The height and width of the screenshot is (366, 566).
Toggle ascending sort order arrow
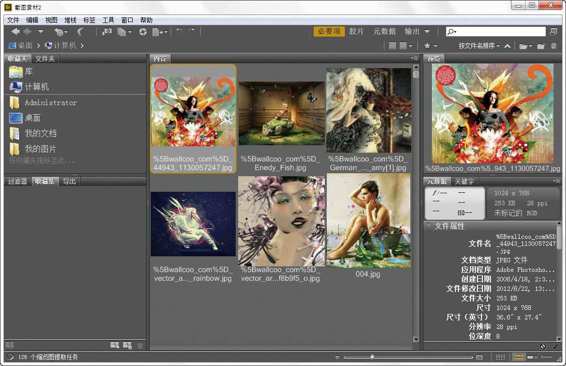(507, 46)
